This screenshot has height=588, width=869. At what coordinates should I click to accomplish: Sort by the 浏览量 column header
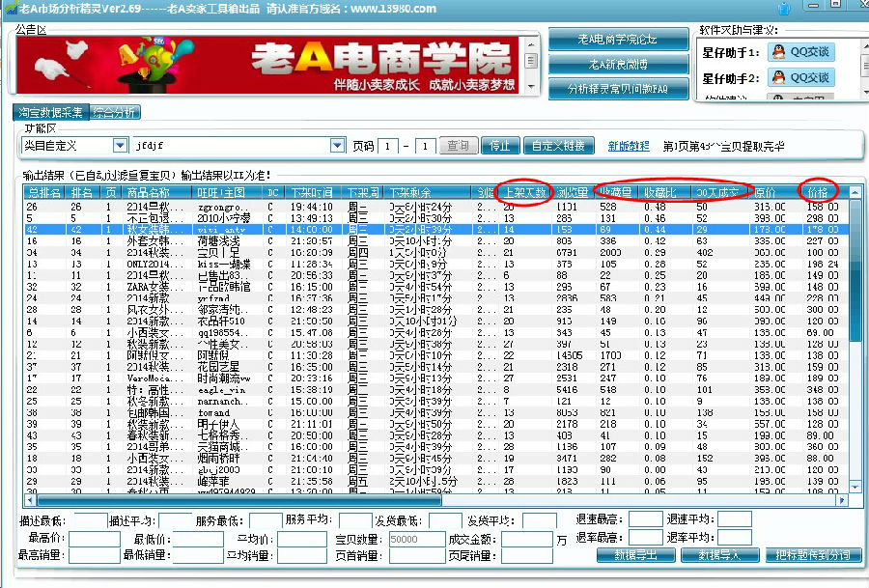click(x=573, y=192)
